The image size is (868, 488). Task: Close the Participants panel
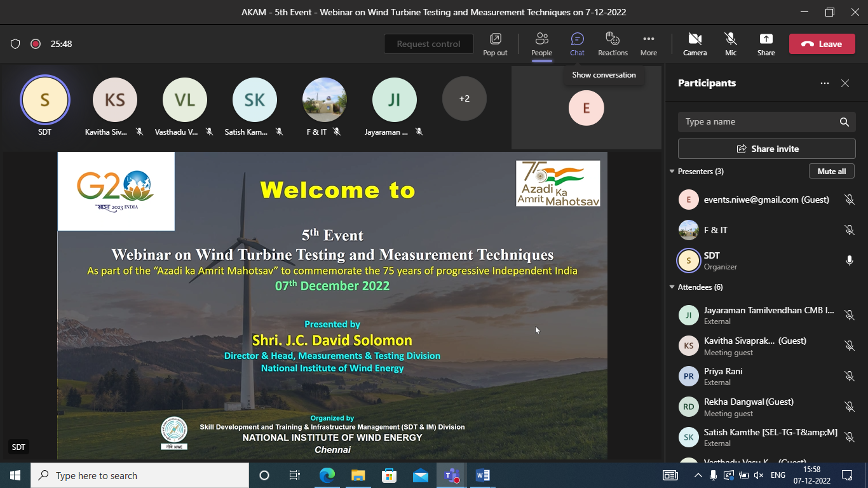845,83
